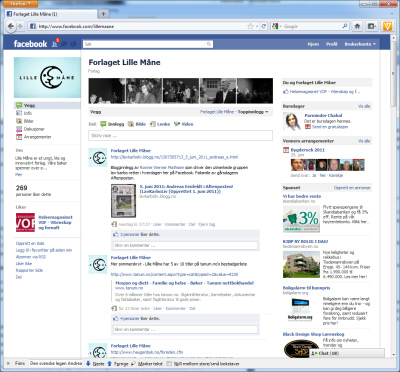Open the Chat bar

coord(347,353)
